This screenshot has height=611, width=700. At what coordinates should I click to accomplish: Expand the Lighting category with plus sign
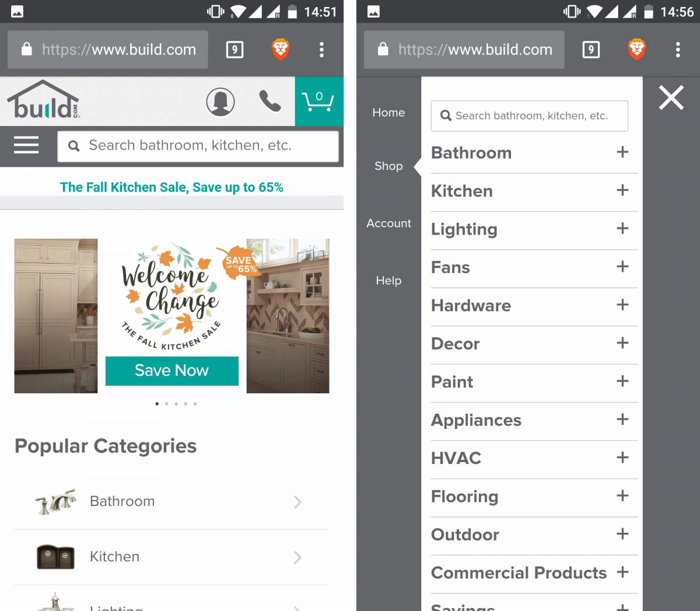[622, 229]
